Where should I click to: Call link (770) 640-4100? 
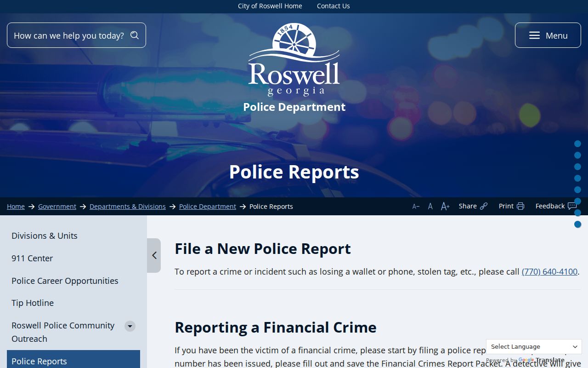(549, 271)
